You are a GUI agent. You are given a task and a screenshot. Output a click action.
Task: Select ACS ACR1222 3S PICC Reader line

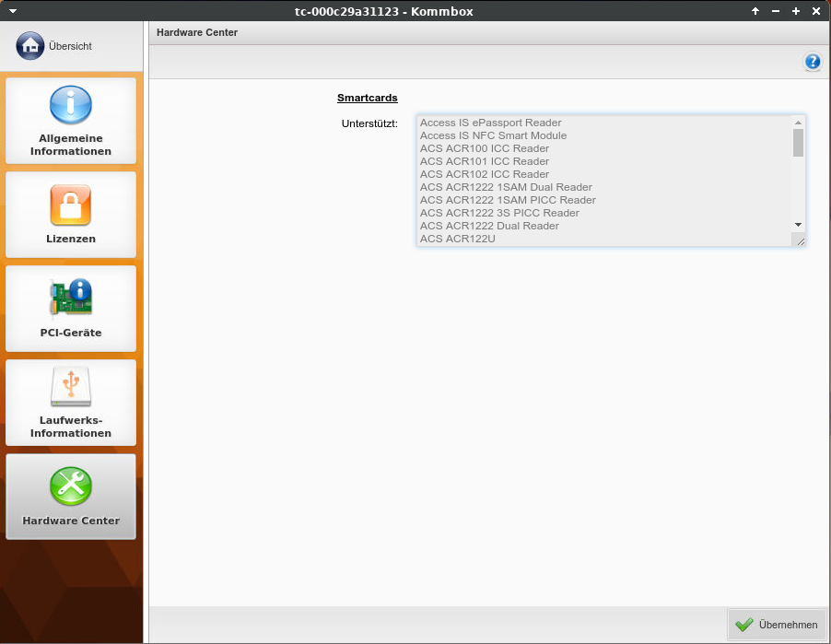499,213
